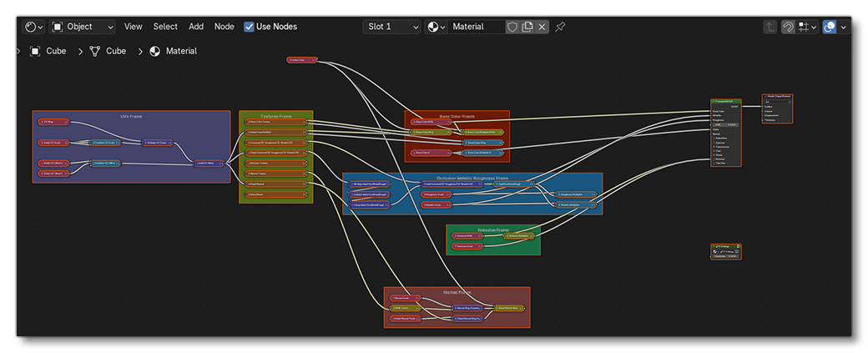The height and width of the screenshot is (353, 868).
Task: Click the pin material icon
Action: (x=560, y=27)
